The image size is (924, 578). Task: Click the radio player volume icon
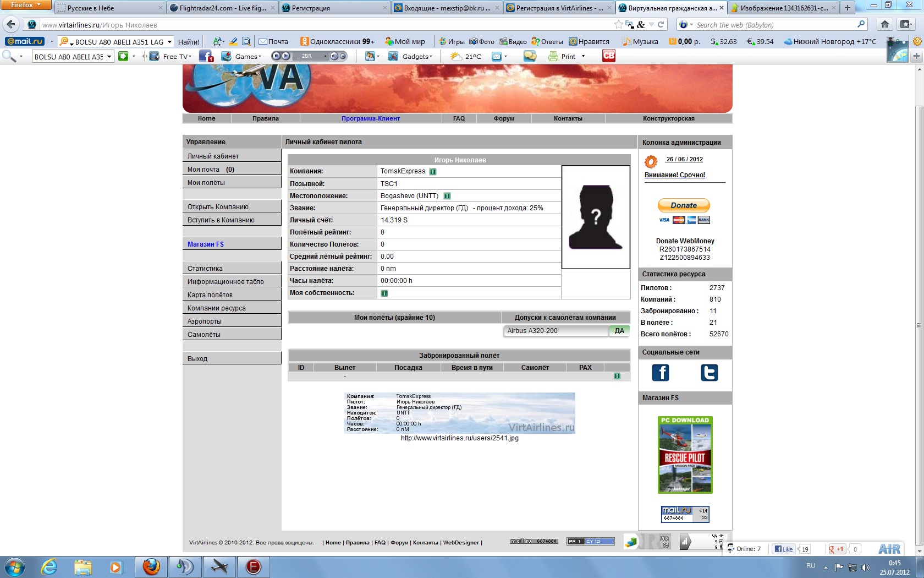334,56
